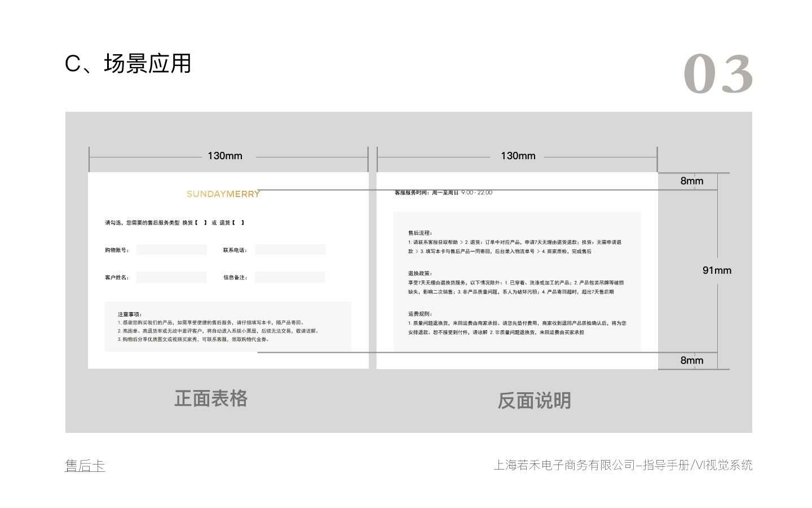Click the 售后流程 section heading
The width and height of the screenshot is (812, 508).
(x=420, y=233)
